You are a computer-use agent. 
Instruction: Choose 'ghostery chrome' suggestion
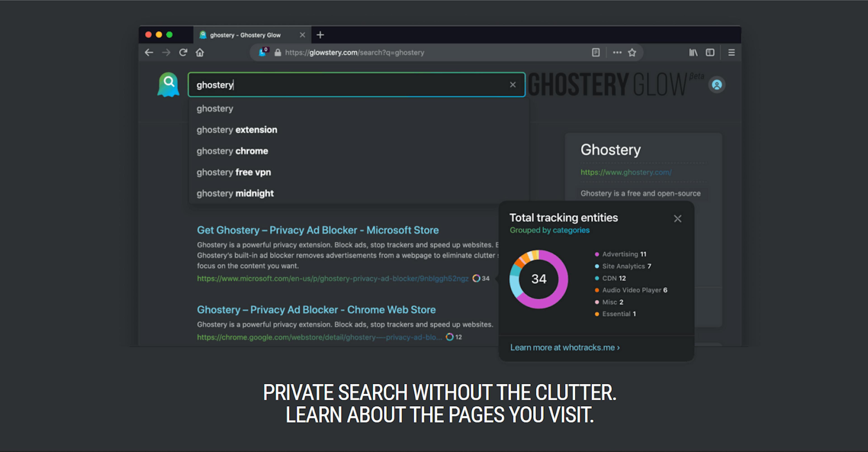point(359,151)
